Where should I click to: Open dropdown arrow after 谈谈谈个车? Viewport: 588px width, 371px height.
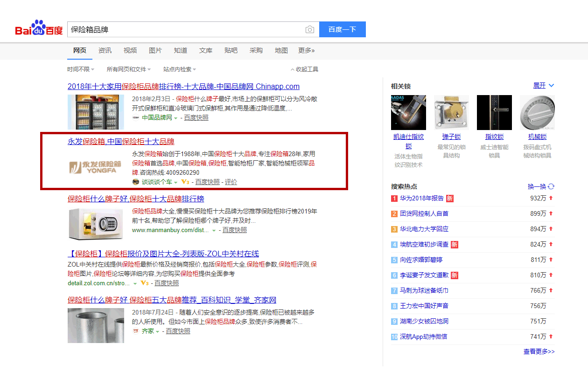175,182
